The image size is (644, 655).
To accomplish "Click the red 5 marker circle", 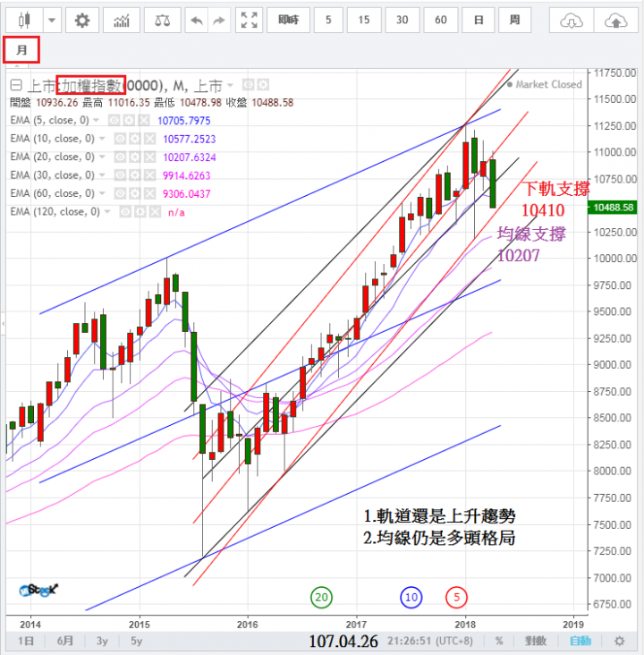I will [x=456, y=598].
